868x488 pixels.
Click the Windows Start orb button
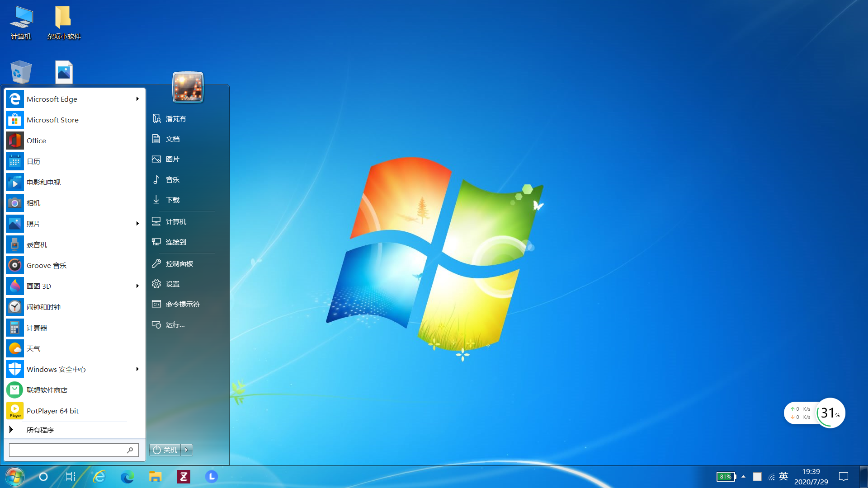pyautogui.click(x=15, y=477)
